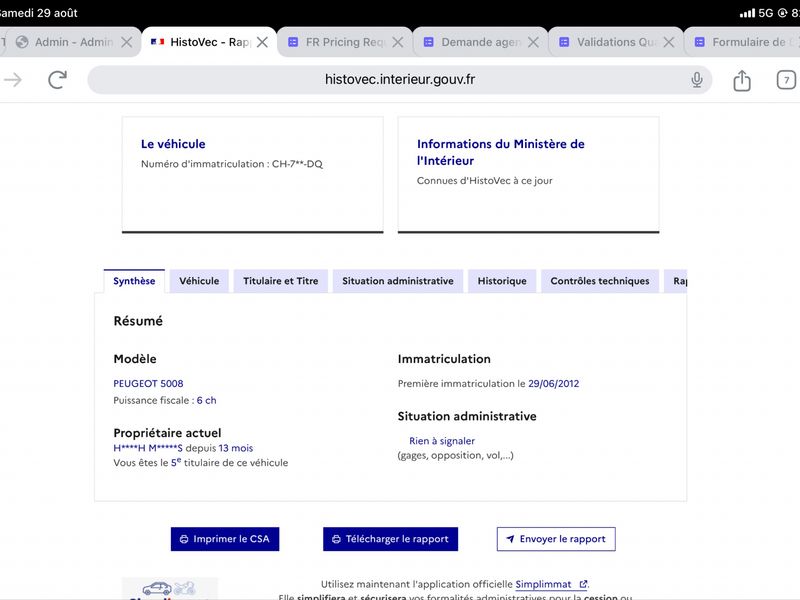Close the HistoVec tab
This screenshot has height=600, width=800.
pos(262,42)
